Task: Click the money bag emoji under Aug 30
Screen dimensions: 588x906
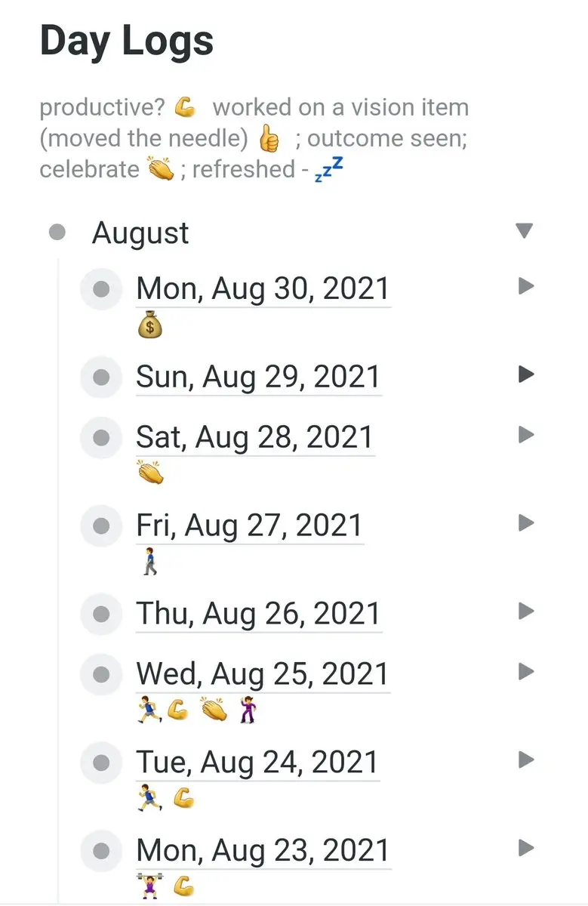Action: pyautogui.click(x=150, y=326)
